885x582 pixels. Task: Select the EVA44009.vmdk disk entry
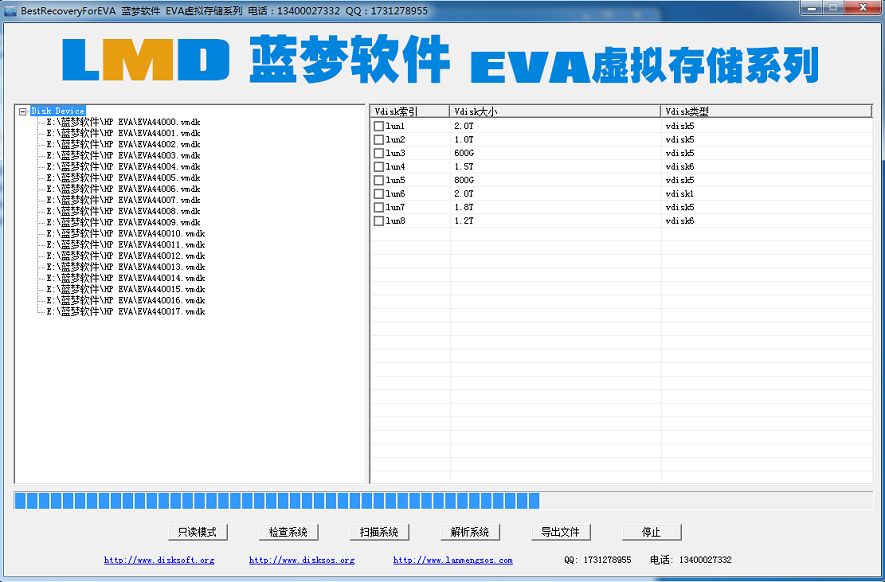pyautogui.click(x=120, y=222)
